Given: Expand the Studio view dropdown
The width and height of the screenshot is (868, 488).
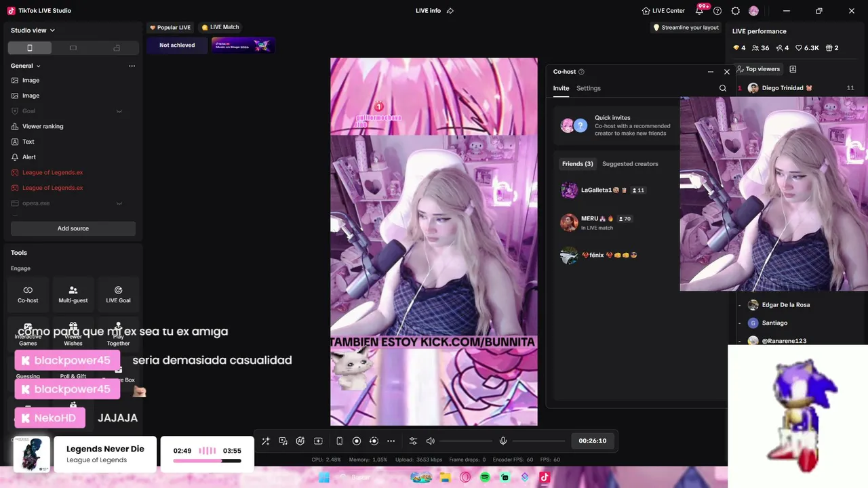Looking at the screenshot, I should (33, 30).
